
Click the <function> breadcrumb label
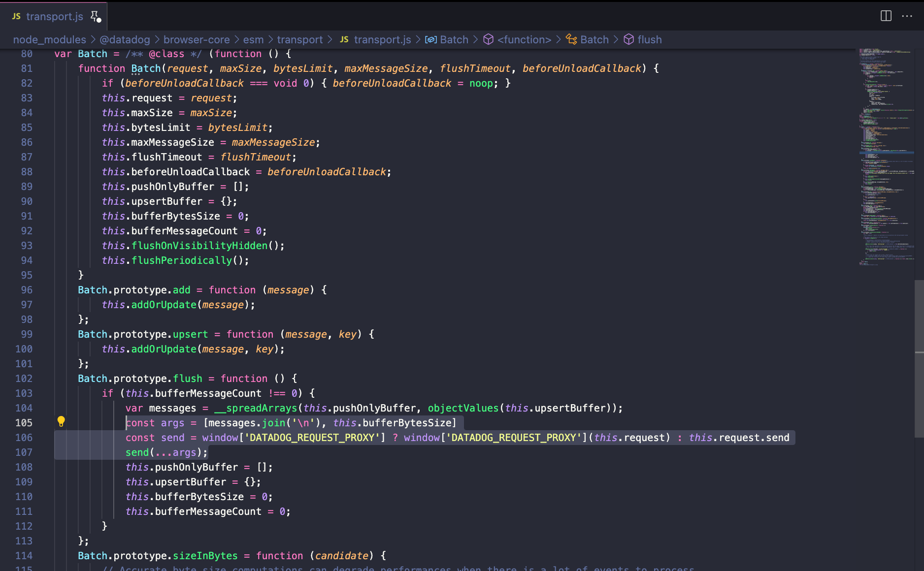(524, 39)
